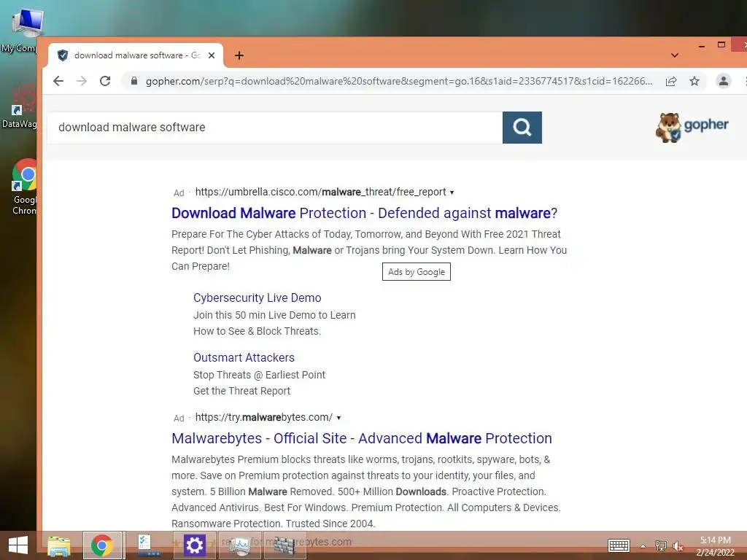Reload the gopher search page

pos(105,81)
